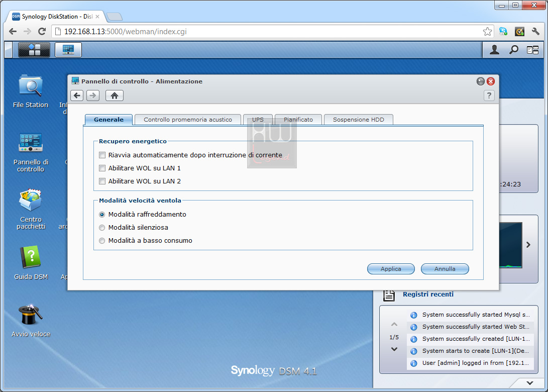Open File Station desktop icon
The image size is (548, 392).
click(x=31, y=91)
